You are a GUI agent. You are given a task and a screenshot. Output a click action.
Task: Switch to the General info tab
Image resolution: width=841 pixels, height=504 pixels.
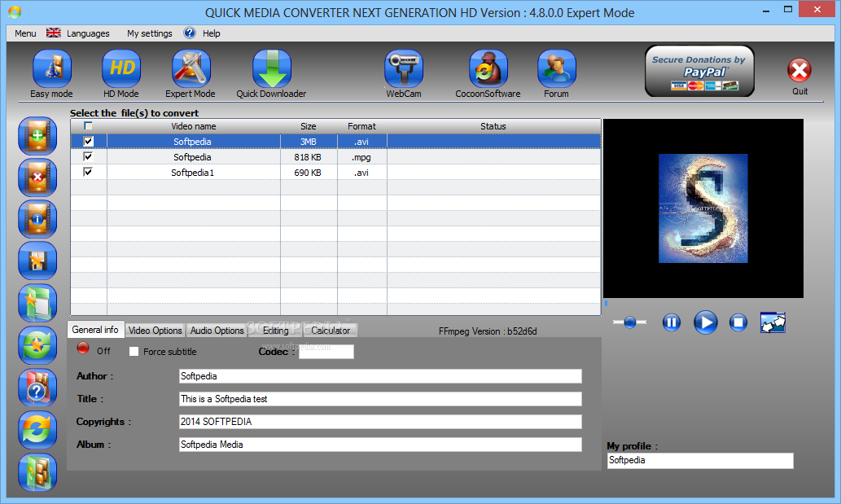pyautogui.click(x=95, y=330)
